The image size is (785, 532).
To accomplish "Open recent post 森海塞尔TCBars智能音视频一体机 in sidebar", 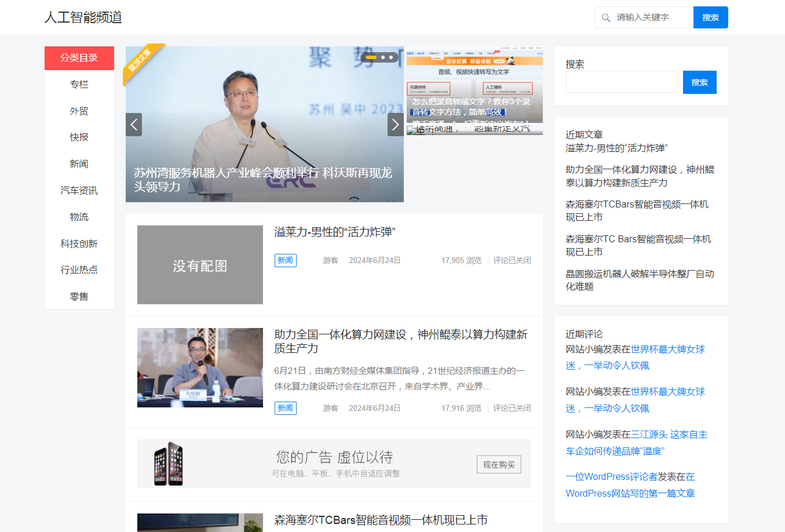I will point(637,211).
